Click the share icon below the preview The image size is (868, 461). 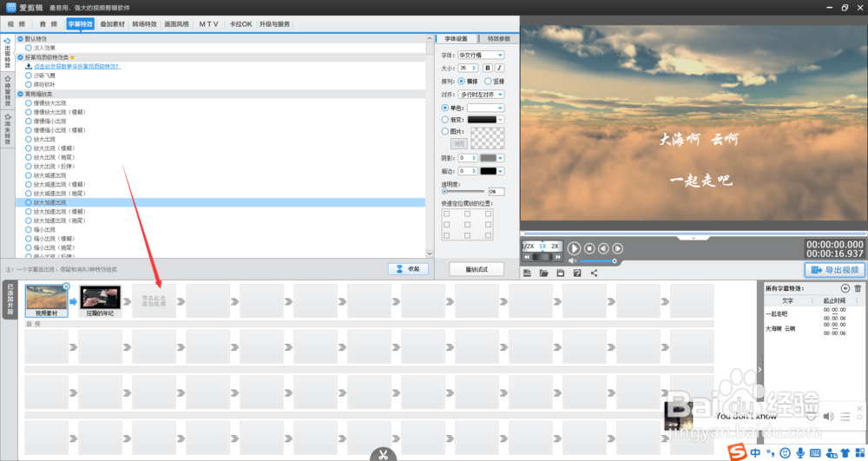594,273
